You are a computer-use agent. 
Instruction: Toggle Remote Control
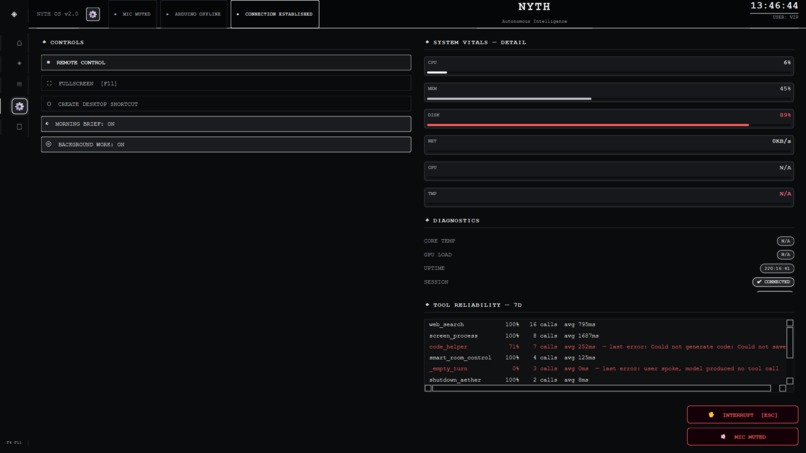click(x=226, y=63)
